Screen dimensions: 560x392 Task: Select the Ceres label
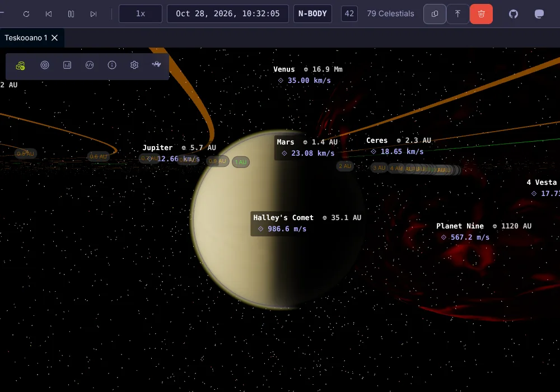point(377,141)
